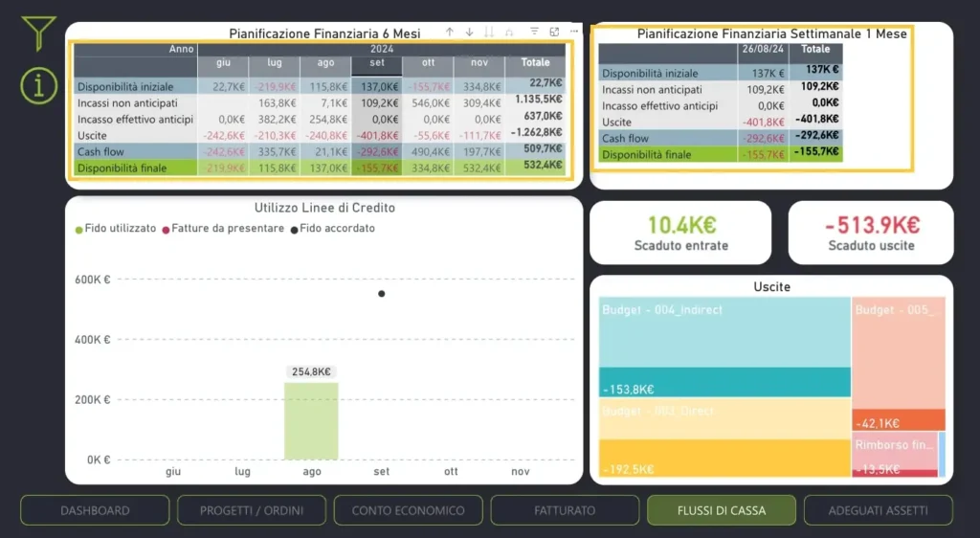Open the funnel filter panel icon

click(38, 34)
